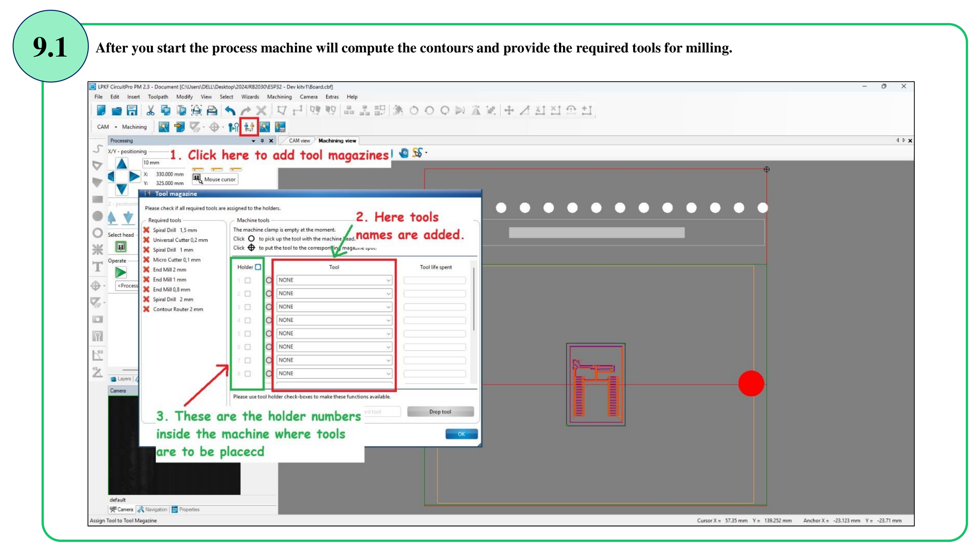Open holder 4 tool dropdown
Image resolution: width=980 pixels, height=551 pixels.
334,320
